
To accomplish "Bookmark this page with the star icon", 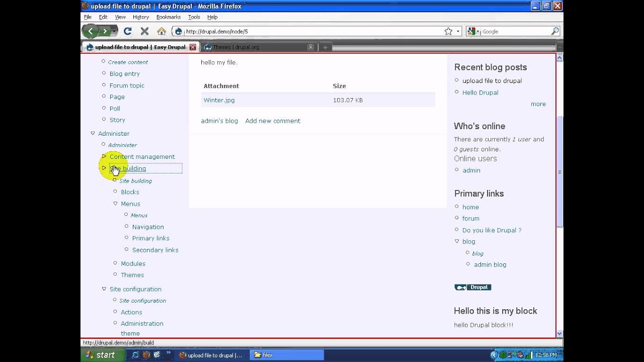I will tap(448, 31).
